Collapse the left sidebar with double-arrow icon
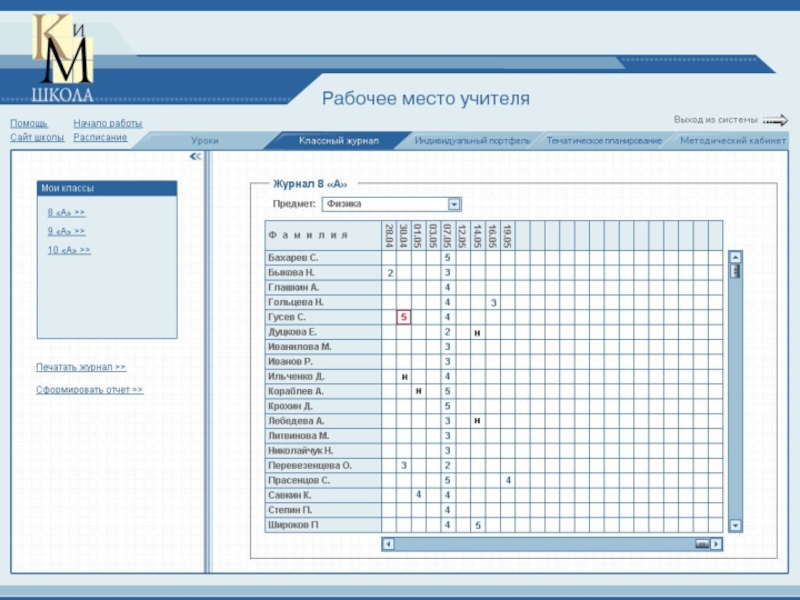Screen dimensions: 800x600 click(x=196, y=157)
